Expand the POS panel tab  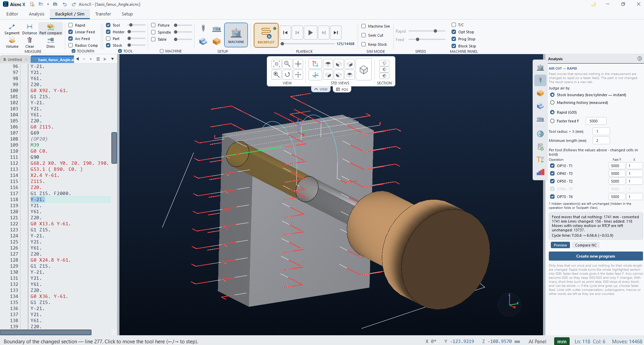click(342, 89)
